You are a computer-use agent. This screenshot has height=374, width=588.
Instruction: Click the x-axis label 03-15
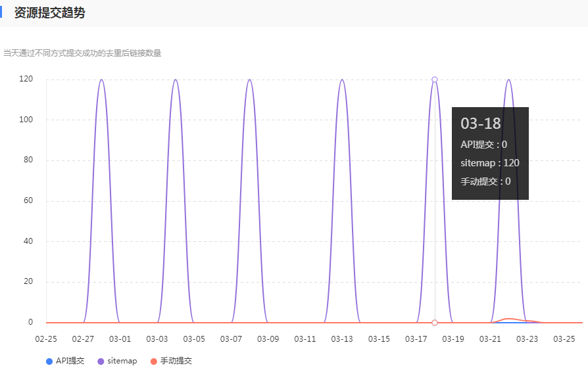tap(379, 339)
